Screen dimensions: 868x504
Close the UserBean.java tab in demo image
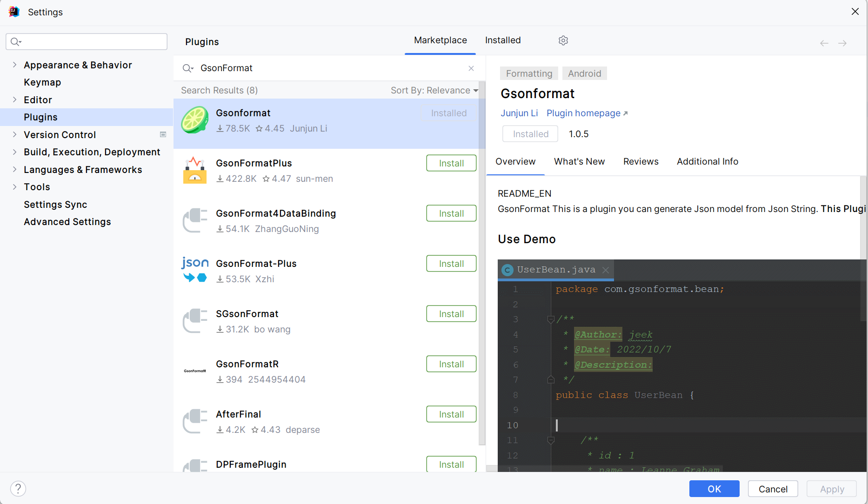click(606, 270)
